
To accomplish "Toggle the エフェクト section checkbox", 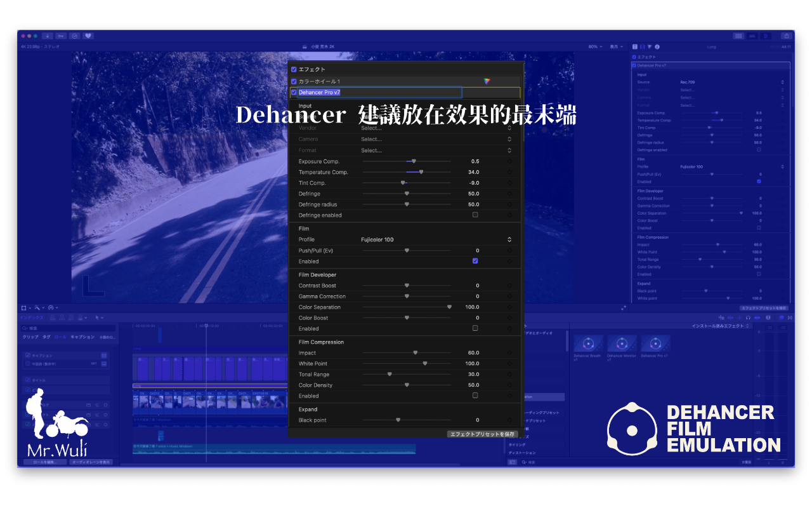I will pos(294,69).
